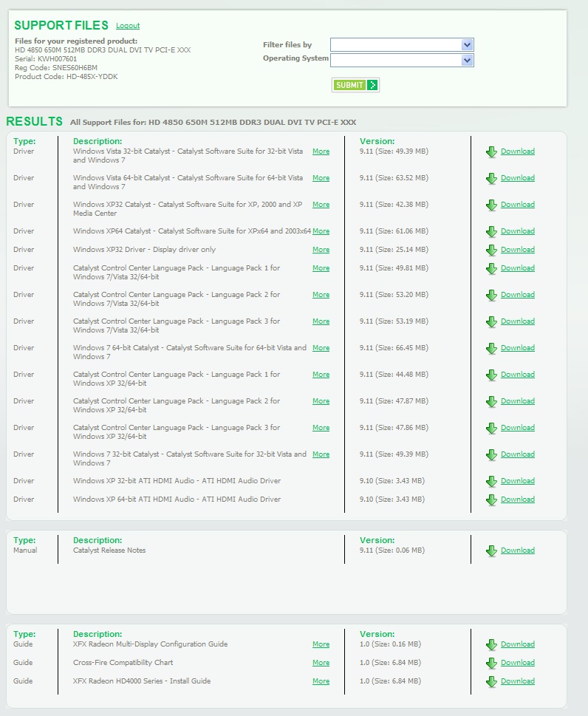Open More link for Windows XP64 Catalyst
The image size is (588, 716).
click(x=321, y=231)
